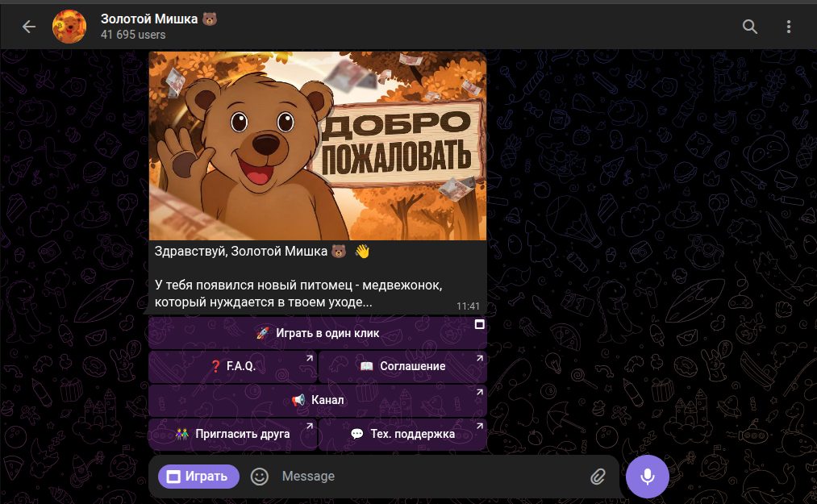Open the F.A.Q. link button
The width and height of the screenshot is (817, 504).
click(x=233, y=366)
